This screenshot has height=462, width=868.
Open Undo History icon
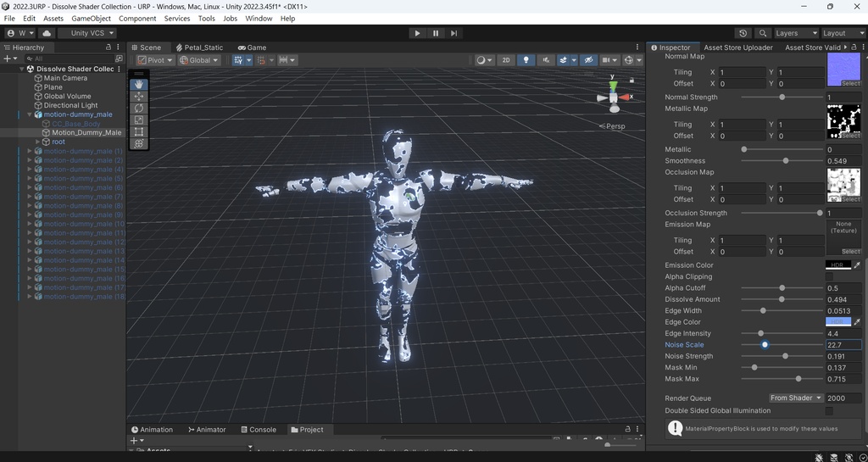743,33
